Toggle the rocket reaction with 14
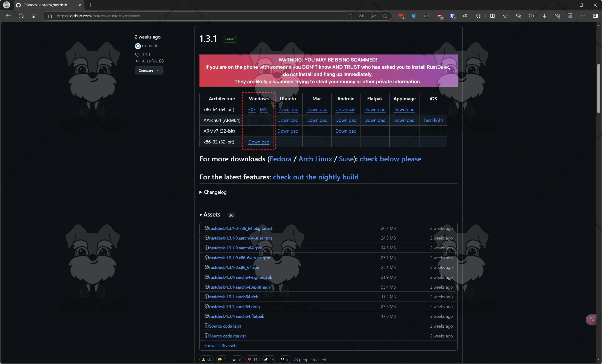 pyautogui.click(x=269, y=359)
